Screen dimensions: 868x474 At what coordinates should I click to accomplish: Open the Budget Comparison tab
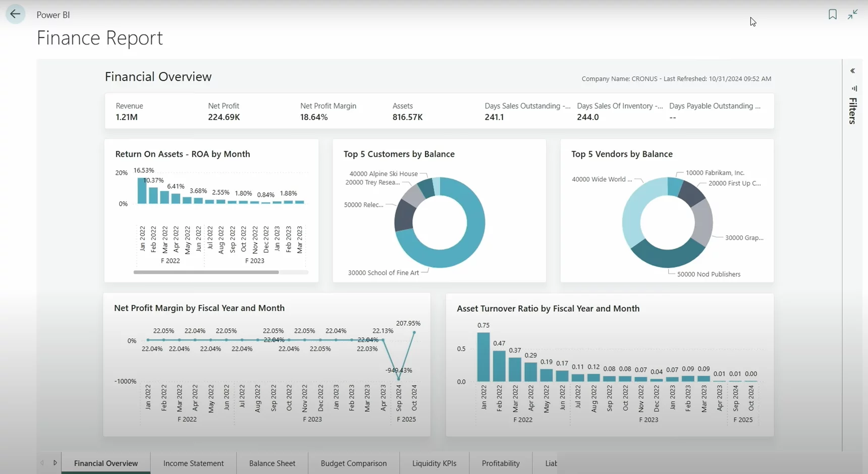click(x=354, y=463)
